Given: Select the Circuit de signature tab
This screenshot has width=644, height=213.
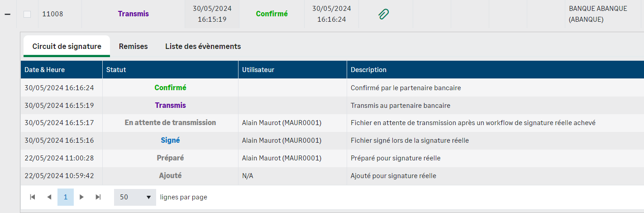Looking at the screenshot, I should tap(67, 46).
